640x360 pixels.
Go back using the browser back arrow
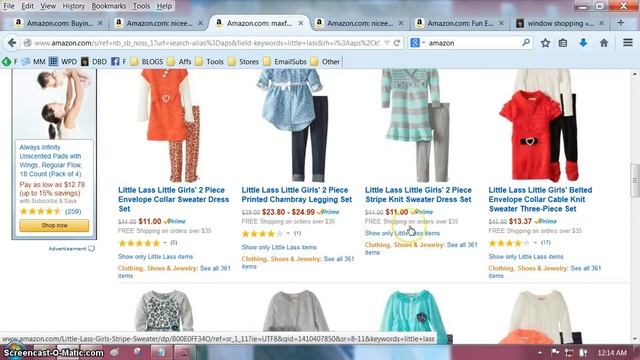pos(12,43)
